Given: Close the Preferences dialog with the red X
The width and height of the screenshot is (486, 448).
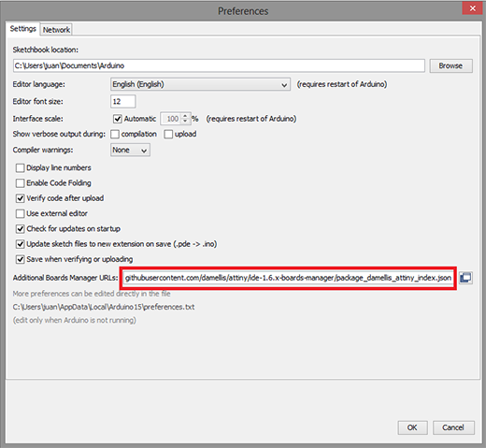Looking at the screenshot, I should (472, 8).
